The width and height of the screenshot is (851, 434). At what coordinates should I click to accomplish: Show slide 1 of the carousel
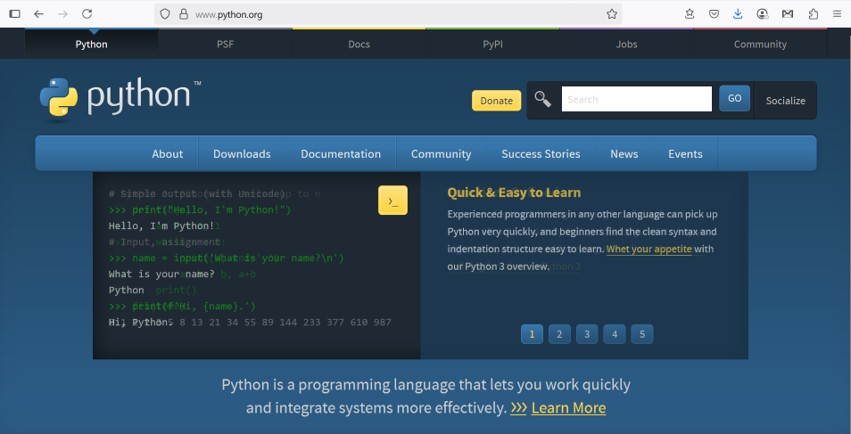click(532, 334)
